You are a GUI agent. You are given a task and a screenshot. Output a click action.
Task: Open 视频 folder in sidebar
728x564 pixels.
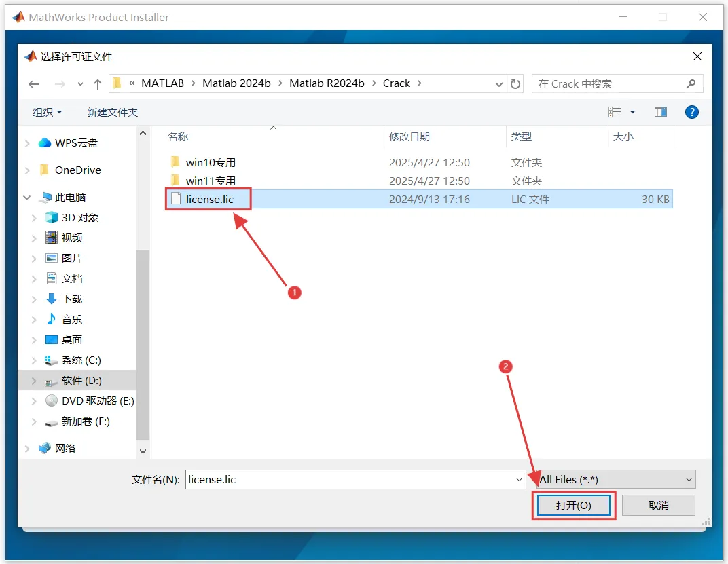pos(72,238)
